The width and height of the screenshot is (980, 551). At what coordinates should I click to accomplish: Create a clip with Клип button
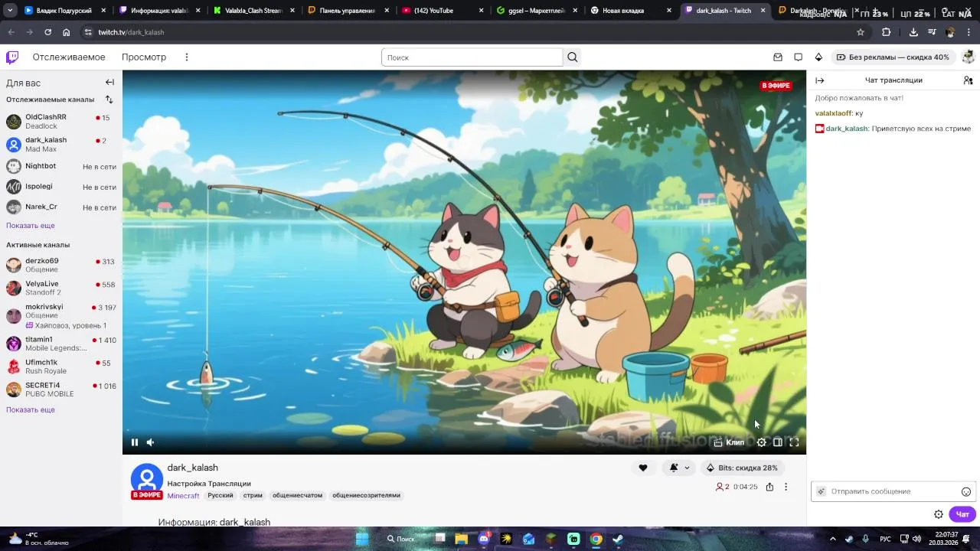[729, 442]
